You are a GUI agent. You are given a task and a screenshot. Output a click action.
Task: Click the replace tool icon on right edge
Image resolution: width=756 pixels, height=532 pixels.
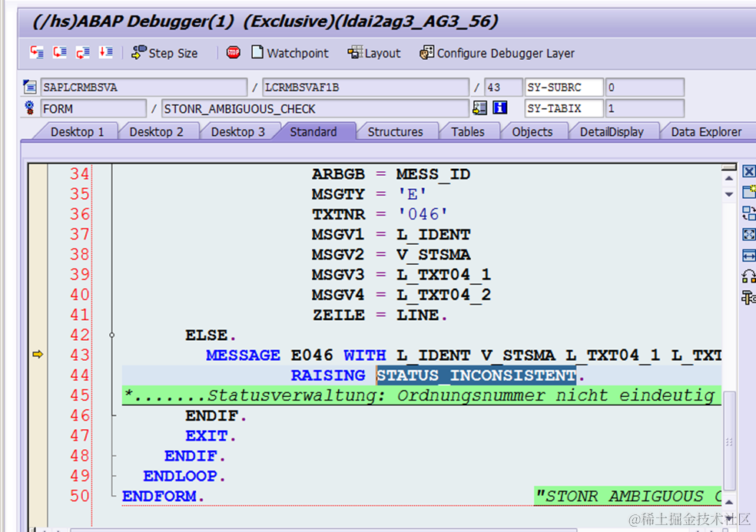point(749,213)
